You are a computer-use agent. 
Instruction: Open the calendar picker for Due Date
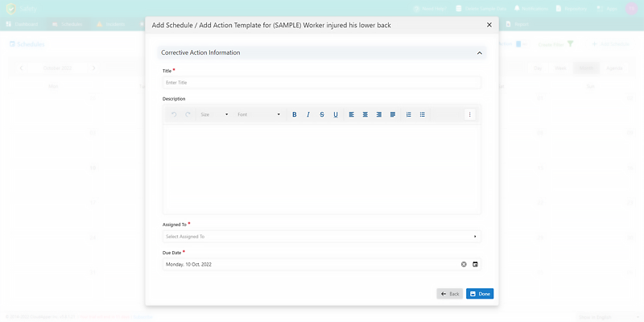(475, 264)
